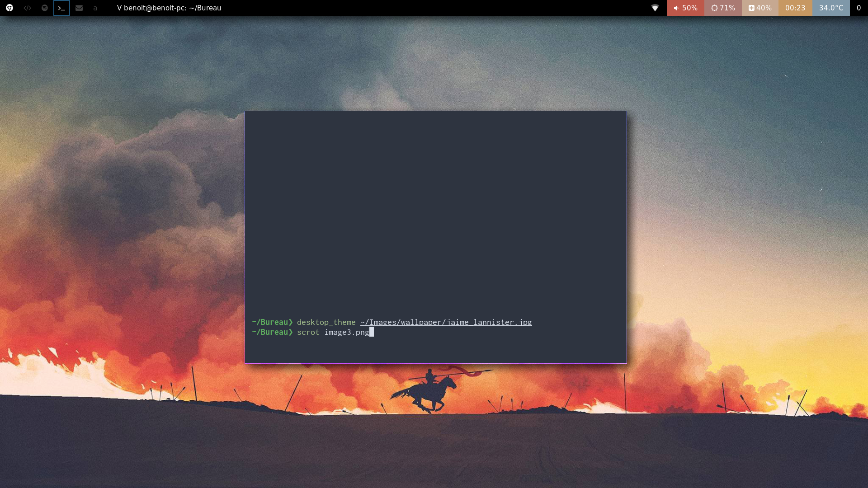The image size is (868, 488).
Task: Click the desktop_theme command text
Action: (x=326, y=322)
